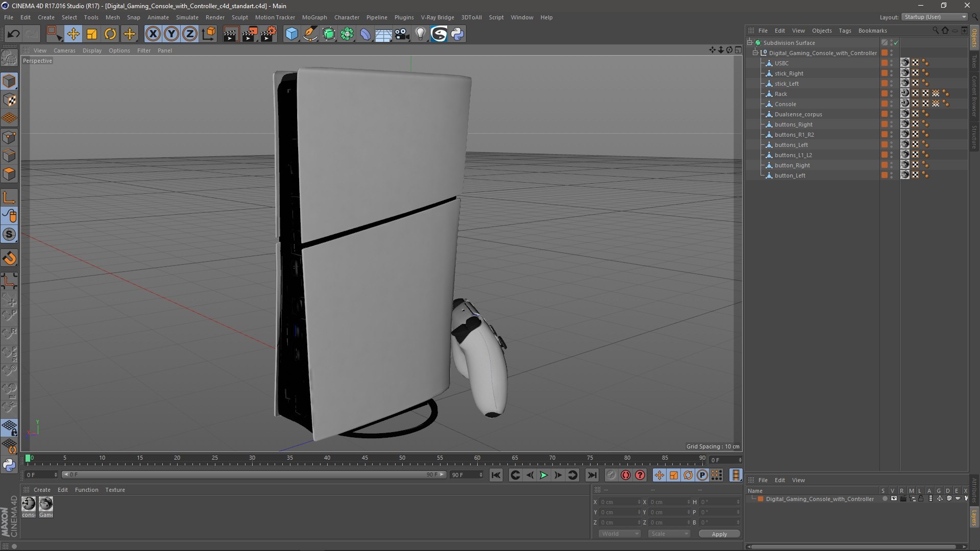
Task: Click the Apply button
Action: 719,534
